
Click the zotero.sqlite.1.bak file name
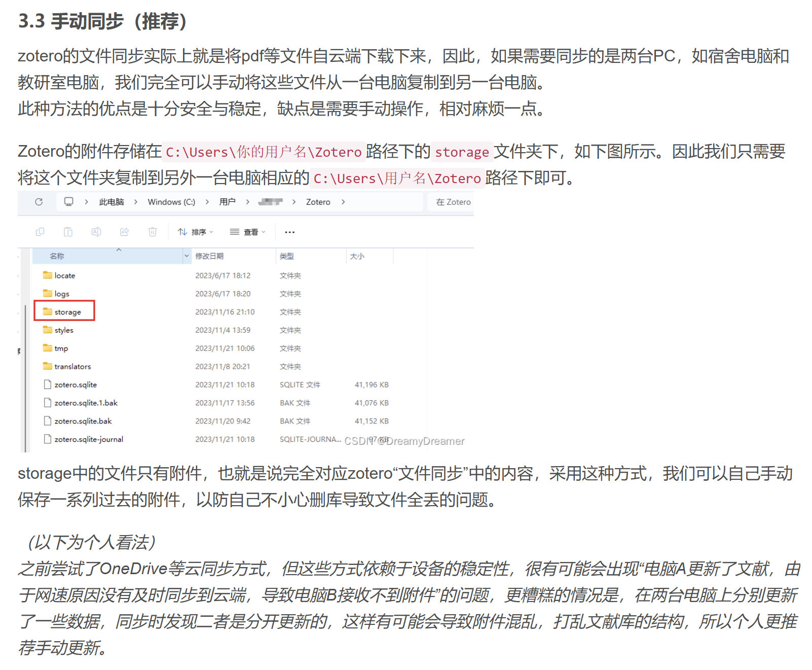click(x=86, y=403)
